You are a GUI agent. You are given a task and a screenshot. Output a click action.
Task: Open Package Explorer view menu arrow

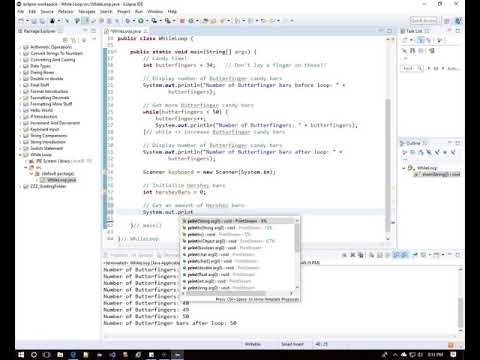coord(84,40)
